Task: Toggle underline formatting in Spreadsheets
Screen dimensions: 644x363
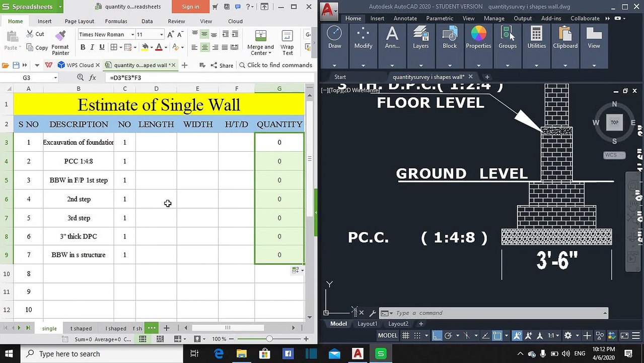Action: 102,47
